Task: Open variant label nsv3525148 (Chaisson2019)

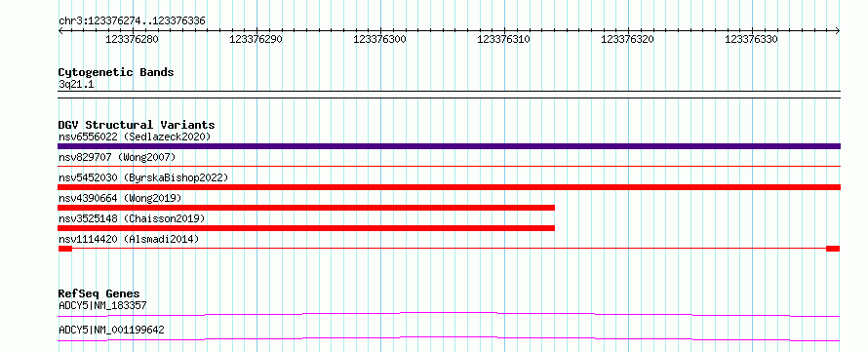Action: (132, 218)
